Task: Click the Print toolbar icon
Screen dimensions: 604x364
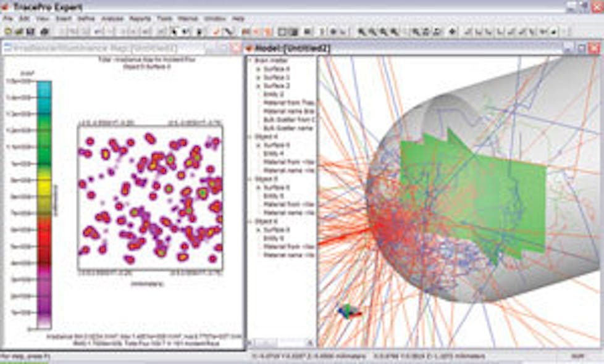Action: coord(44,31)
